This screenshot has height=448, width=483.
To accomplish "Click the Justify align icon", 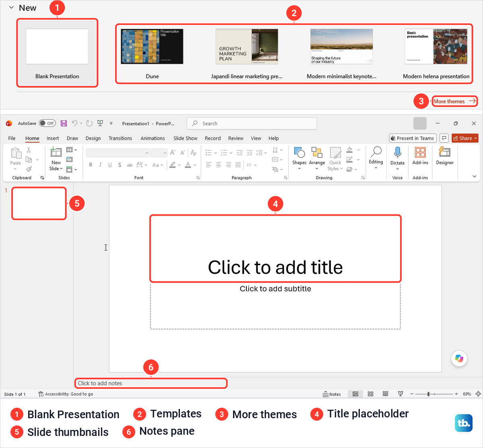I will click(x=238, y=165).
